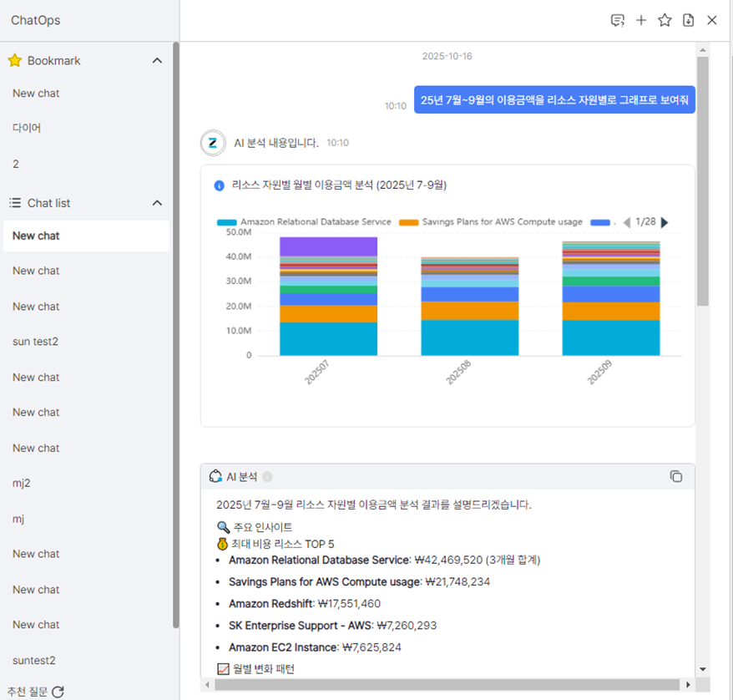Viewport: 733px width, 700px height.
Task: Open the '다이어' bookmarked chat
Action: pos(27,128)
